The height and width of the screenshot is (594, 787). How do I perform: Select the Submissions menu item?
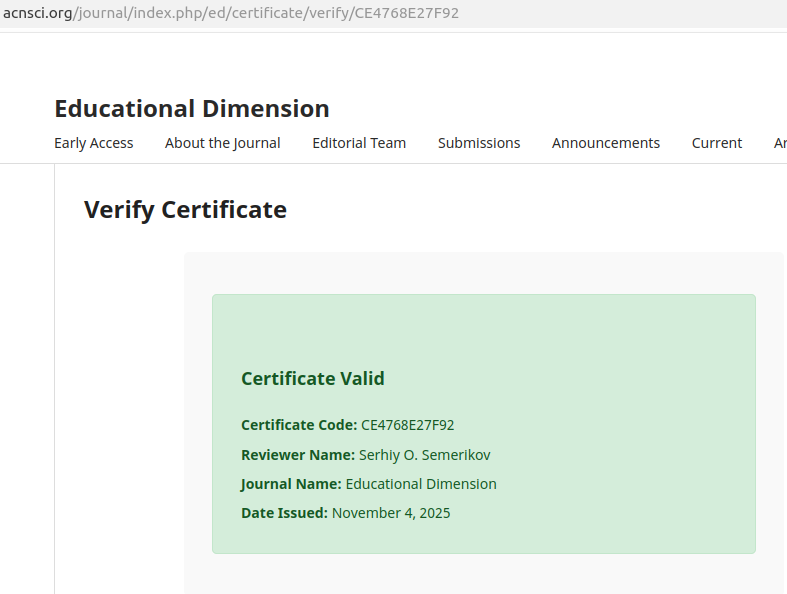click(479, 143)
